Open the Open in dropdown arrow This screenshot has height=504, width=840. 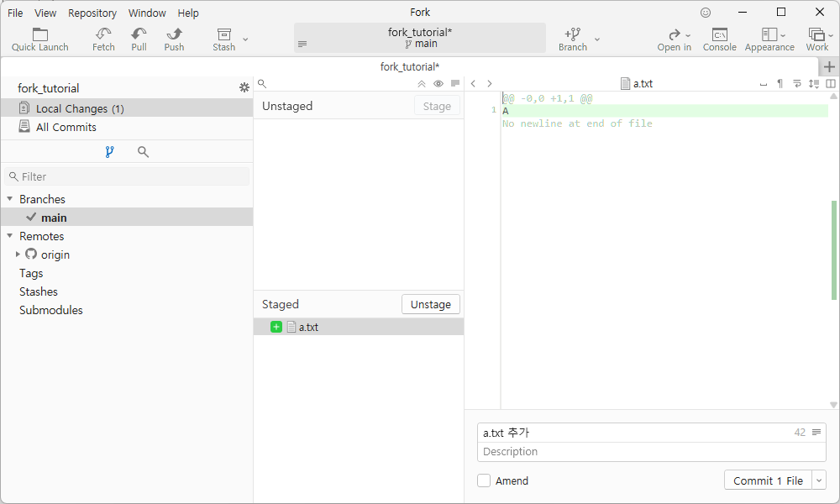(688, 35)
